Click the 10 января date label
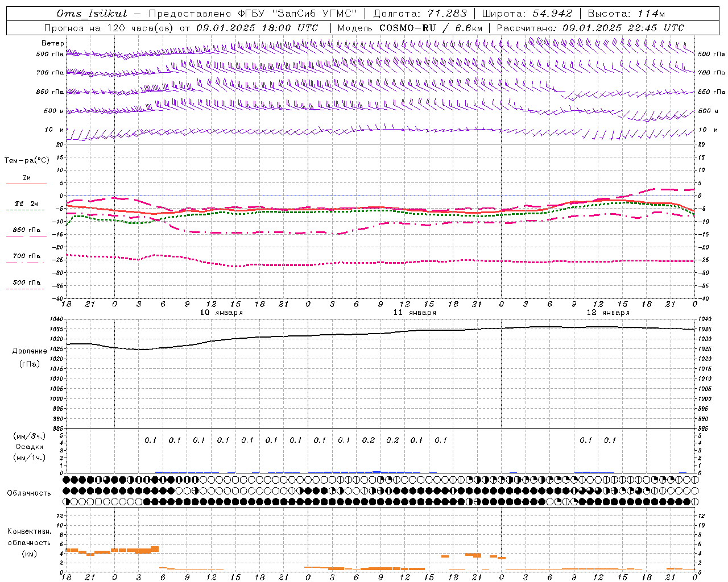The image size is (728, 582). [221, 313]
